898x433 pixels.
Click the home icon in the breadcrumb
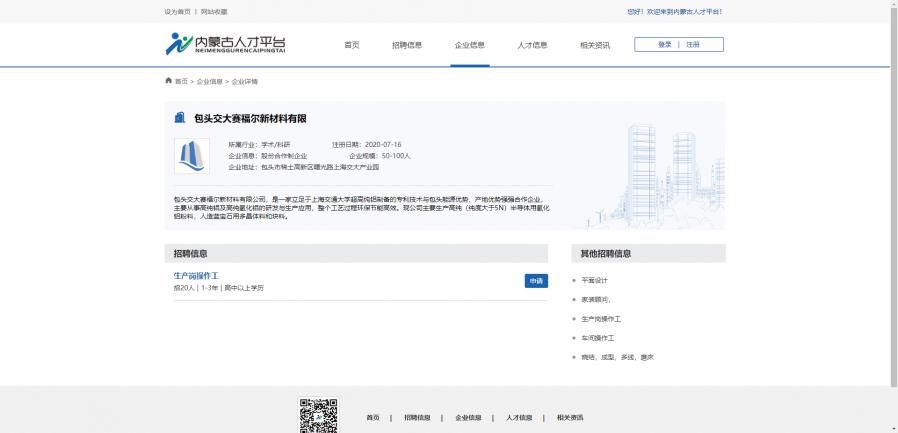click(x=168, y=81)
